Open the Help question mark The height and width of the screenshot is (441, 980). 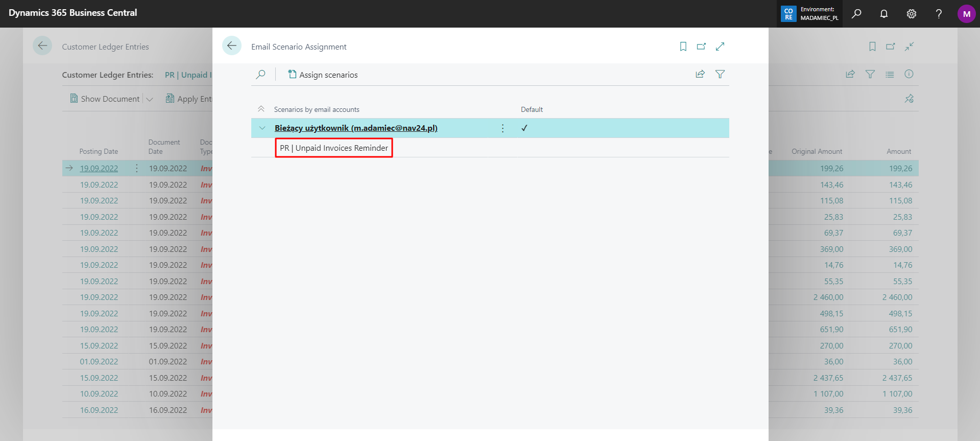(939, 14)
